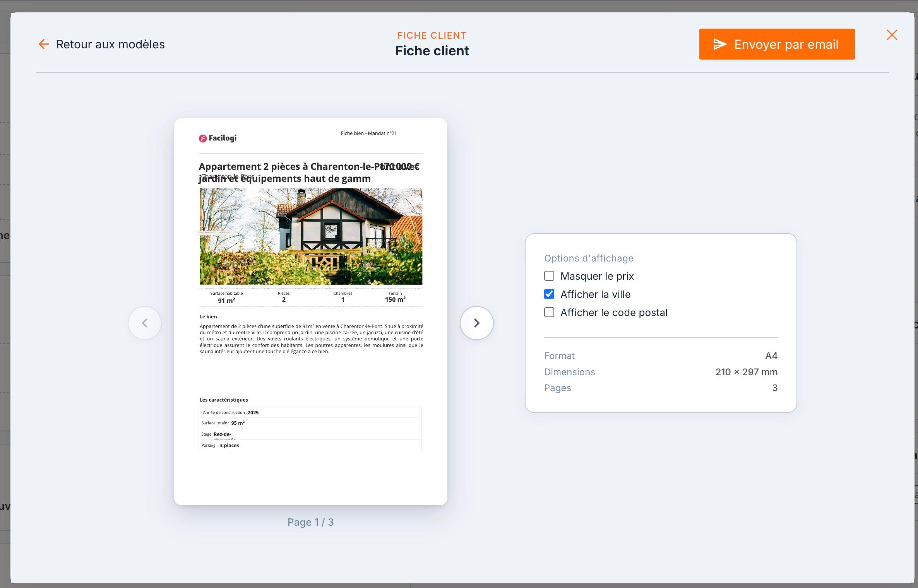
Task: Click the Format A4 value
Action: (771, 356)
